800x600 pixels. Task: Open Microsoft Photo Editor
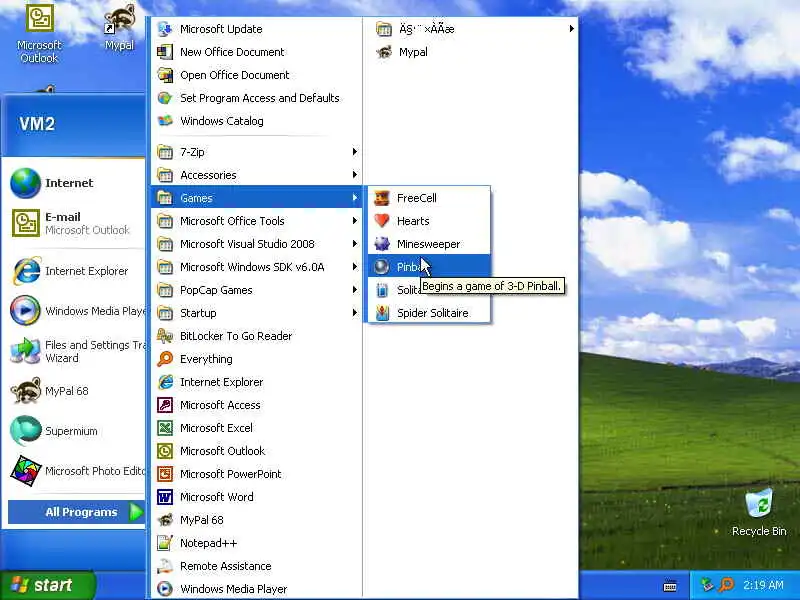pos(75,471)
